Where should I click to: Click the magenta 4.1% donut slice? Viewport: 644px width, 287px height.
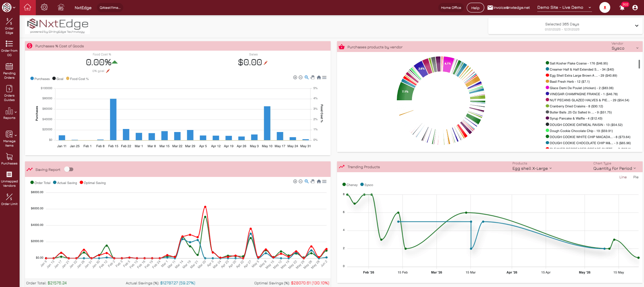[x=448, y=64]
